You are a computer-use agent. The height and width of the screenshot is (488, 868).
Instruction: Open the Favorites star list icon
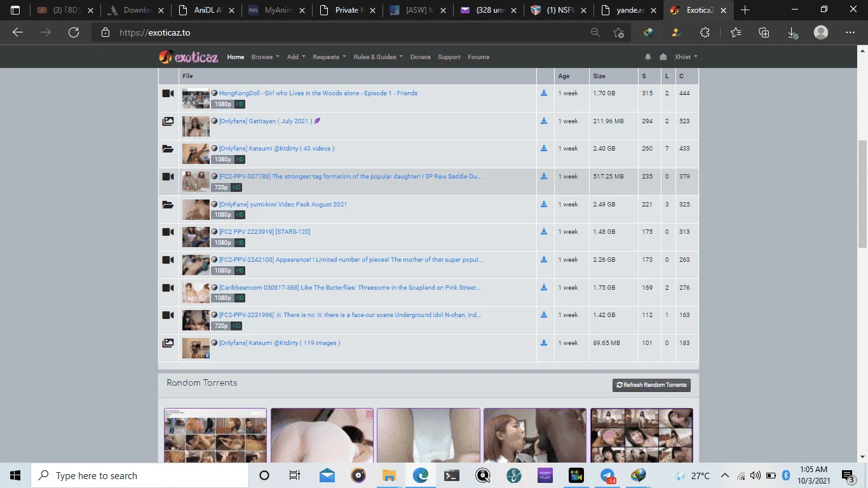tap(736, 32)
